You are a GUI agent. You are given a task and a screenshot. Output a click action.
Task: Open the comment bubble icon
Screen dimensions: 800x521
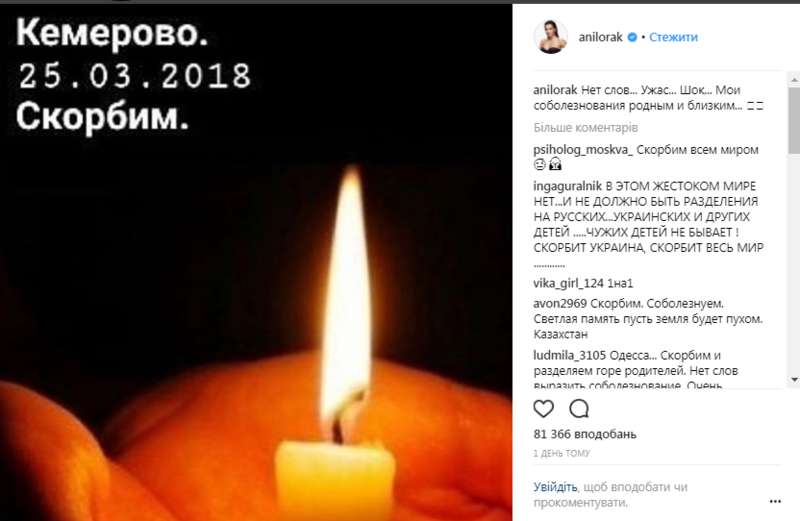[579, 409]
